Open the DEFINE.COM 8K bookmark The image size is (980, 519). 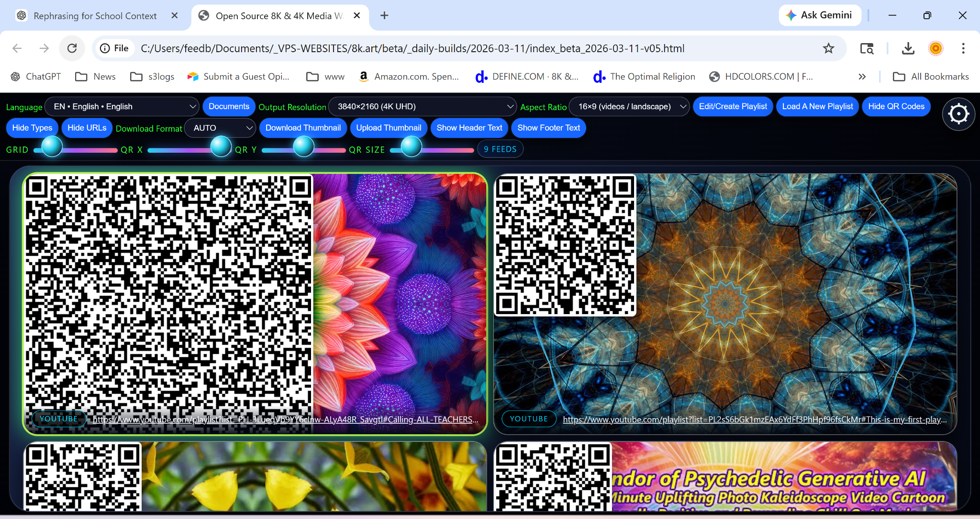tap(527, 77)
